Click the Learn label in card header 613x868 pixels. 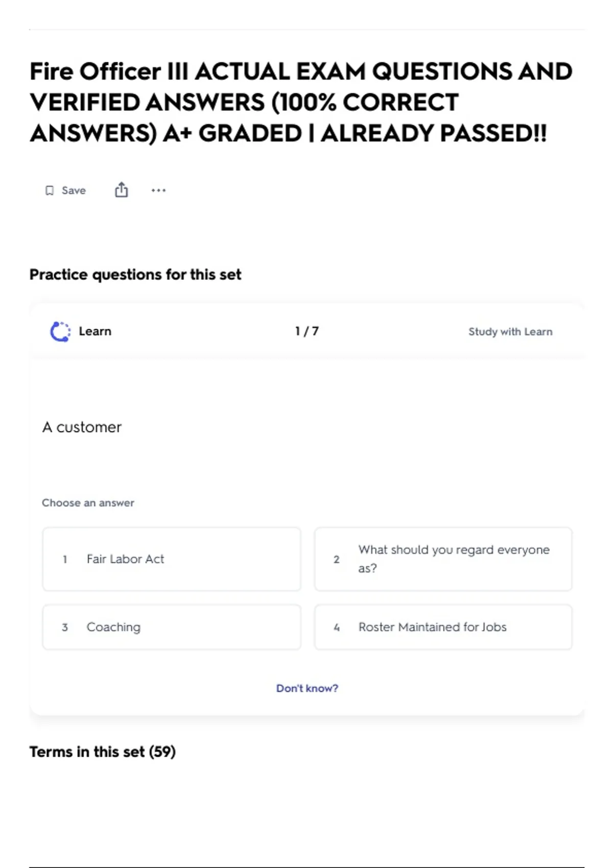click(95, 331)
